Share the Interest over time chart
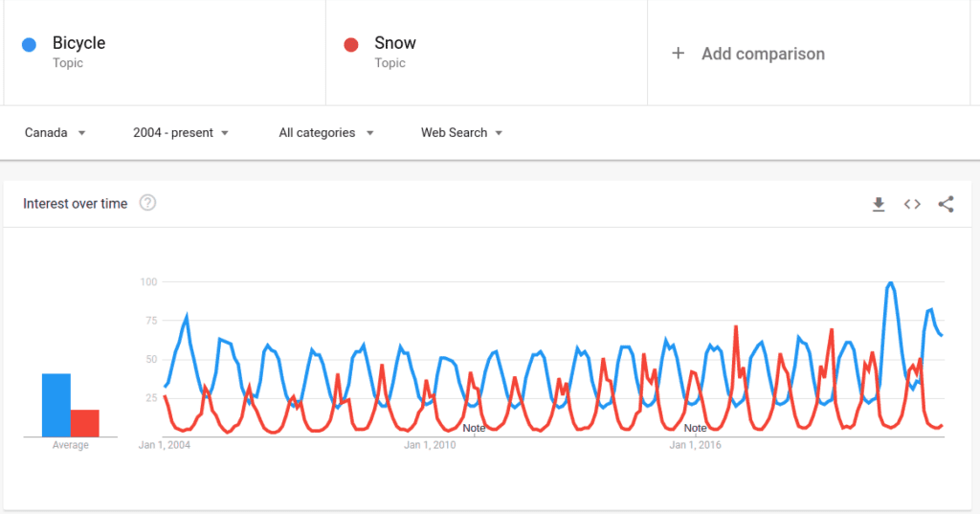The width and height of the screenshot is (980, 514). tap(946, 204)
